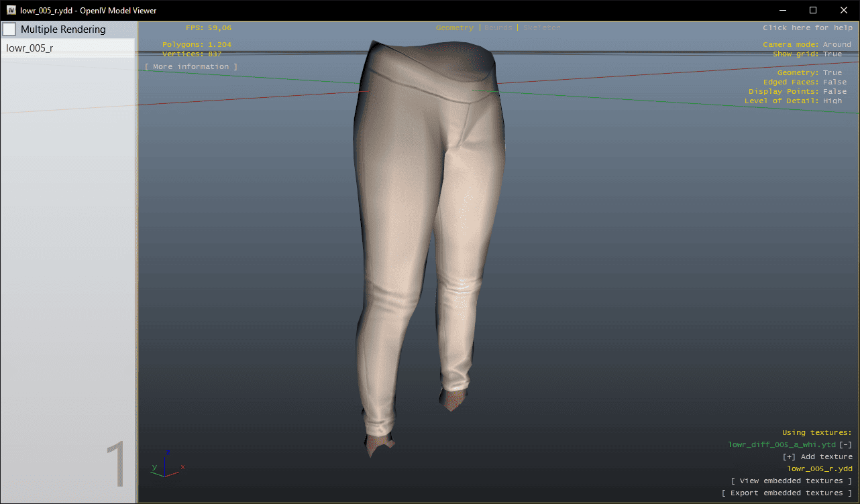Image resolution: width=860 pixels, height=504 pixels.
Task: Toggle Display Points option
Action: click(x=835, y=92)
